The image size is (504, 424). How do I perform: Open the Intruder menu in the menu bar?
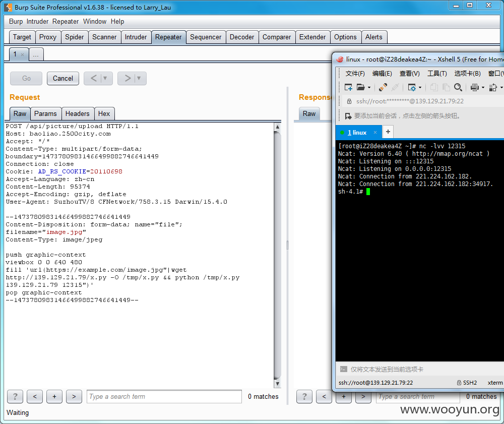click(37, 22)
